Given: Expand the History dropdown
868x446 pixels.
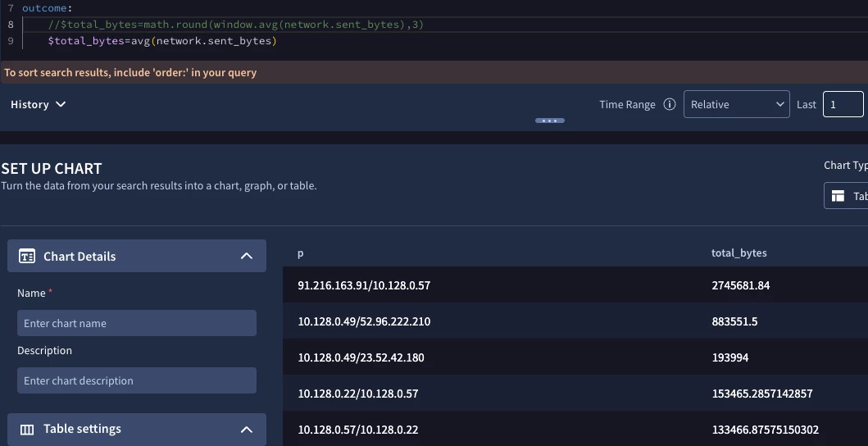Looking at the screenshot, I should (39, 104).
